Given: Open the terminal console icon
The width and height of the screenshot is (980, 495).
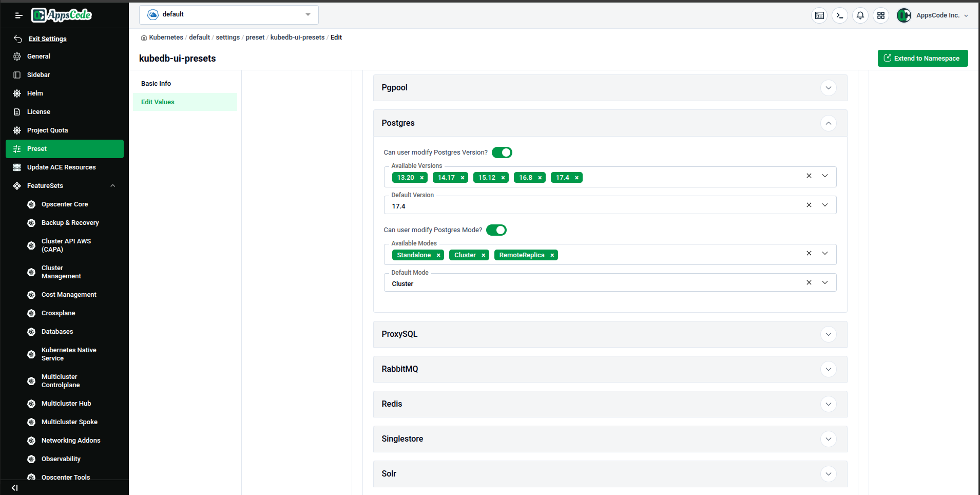Looking at the screenshot, I should tap(839, 15).
